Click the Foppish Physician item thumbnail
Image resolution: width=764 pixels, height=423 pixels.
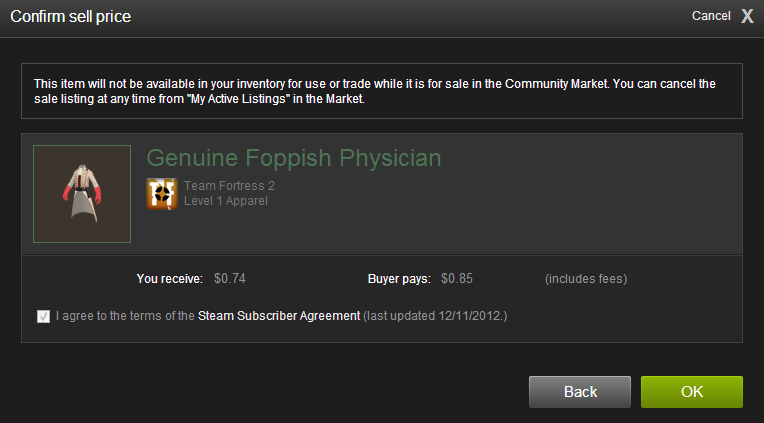[82, 194]
